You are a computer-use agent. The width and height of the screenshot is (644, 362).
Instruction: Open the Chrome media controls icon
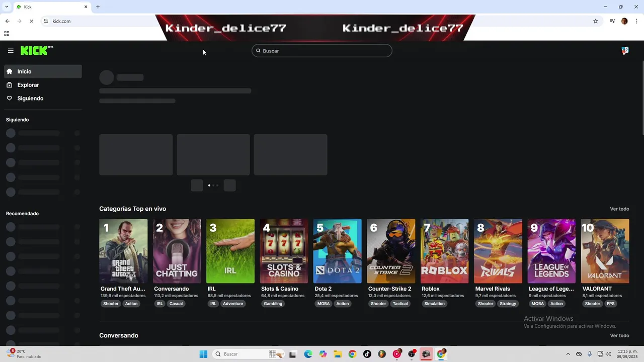pyautogui.click(x=612, y=21)
